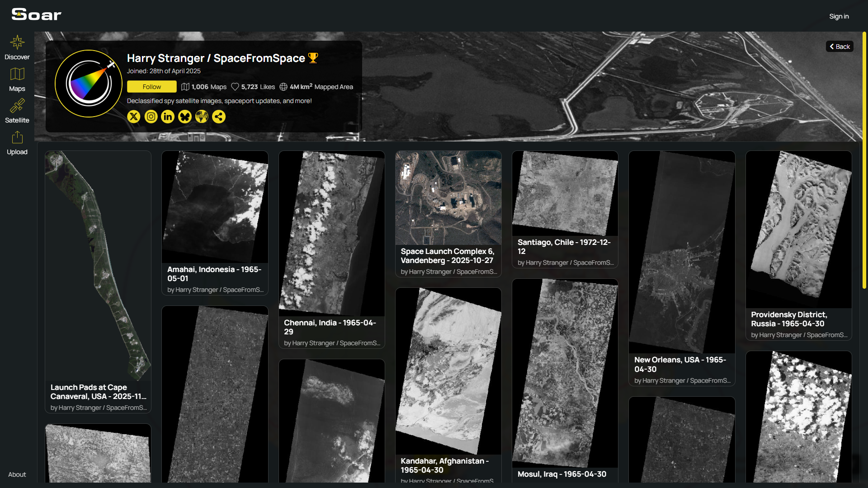The width and height of the screenshot is (868, 488).
Task: Select the Maps sidebar item
Action: 17,80
